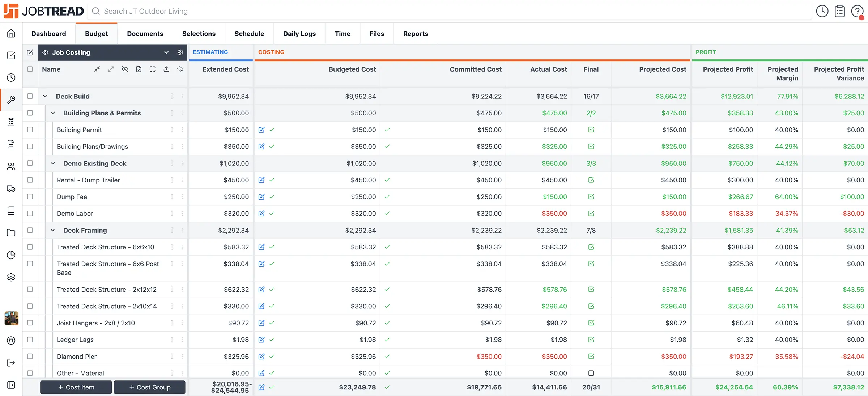
Task: Open the help question mark icon
Action: [857, 11]
